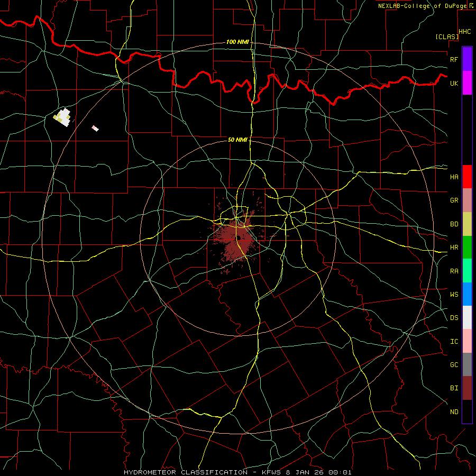Click the UK magenta legend swatch
Image resolution: width=476 pixels, height=476 pixels.
click(x=467, y=83)
